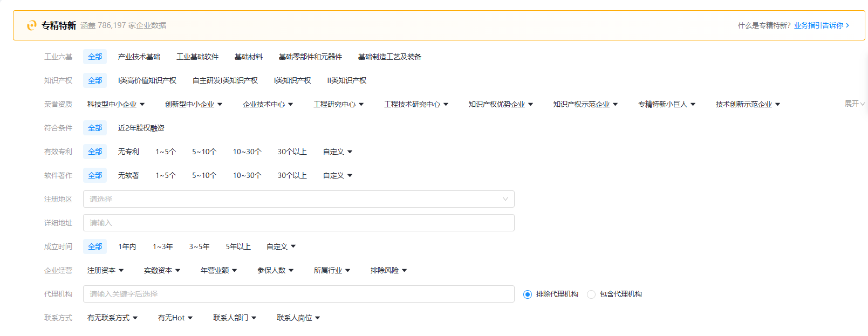Open 知识产权优势企业 dropdown

click(x=501, y=104)
